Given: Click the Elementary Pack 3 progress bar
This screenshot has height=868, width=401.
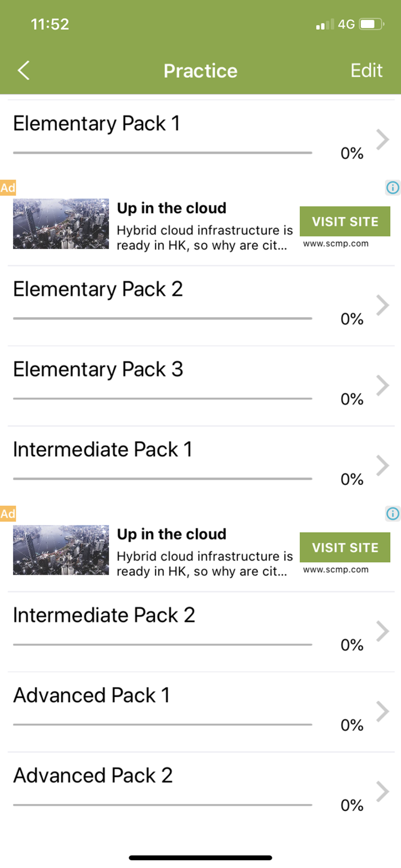Looking at the screenshot, I should tap(162, 398).
